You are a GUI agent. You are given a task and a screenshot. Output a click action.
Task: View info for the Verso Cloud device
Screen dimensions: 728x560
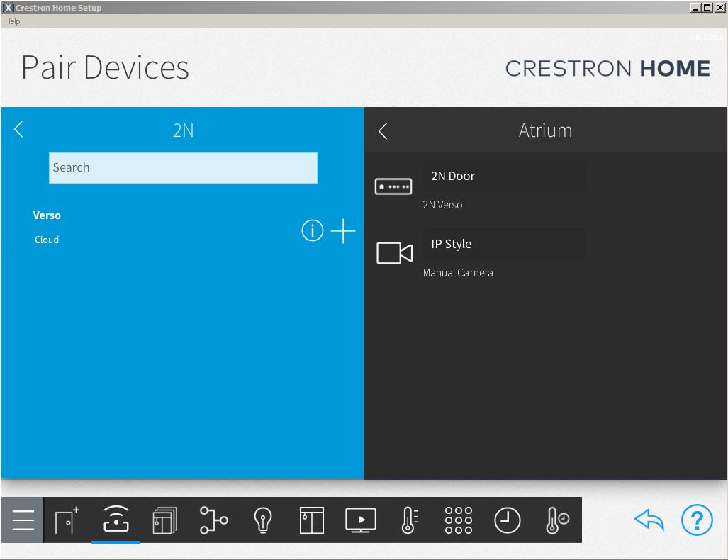(x=312, y=230)
